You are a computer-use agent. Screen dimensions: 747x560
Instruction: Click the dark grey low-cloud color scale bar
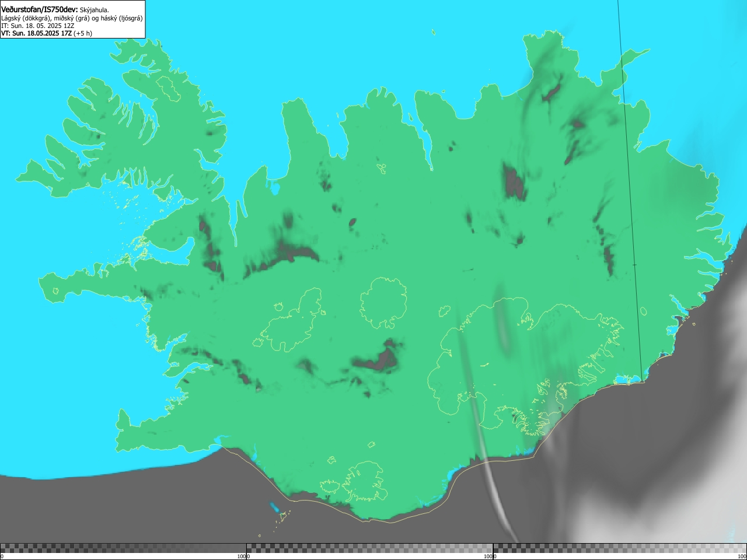coord(123,548)
